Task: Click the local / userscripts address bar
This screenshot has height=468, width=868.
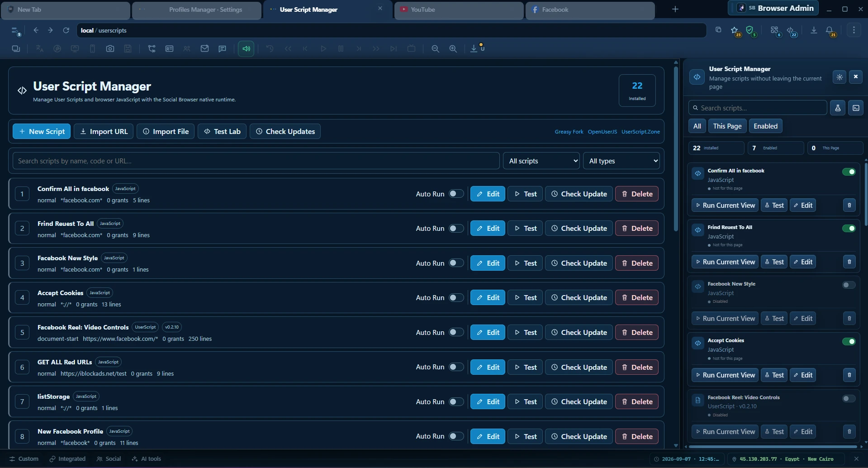Action: (391, 30)
